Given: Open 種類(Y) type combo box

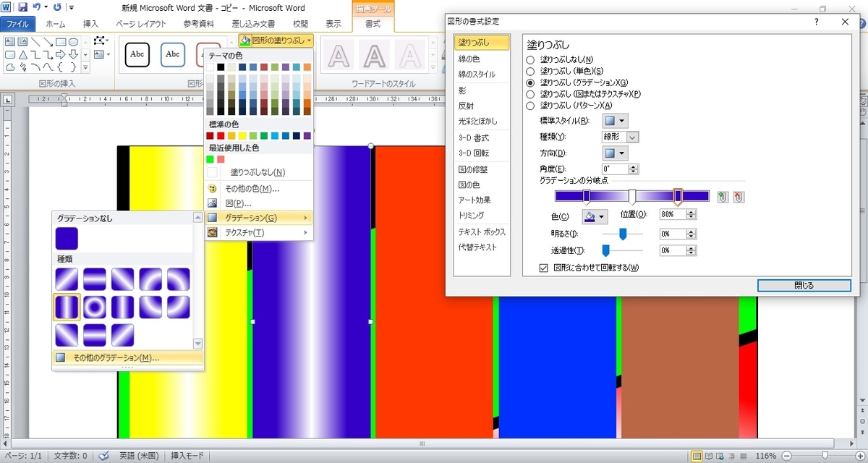Looking at the screenshot, I should [x=621, y=137].
